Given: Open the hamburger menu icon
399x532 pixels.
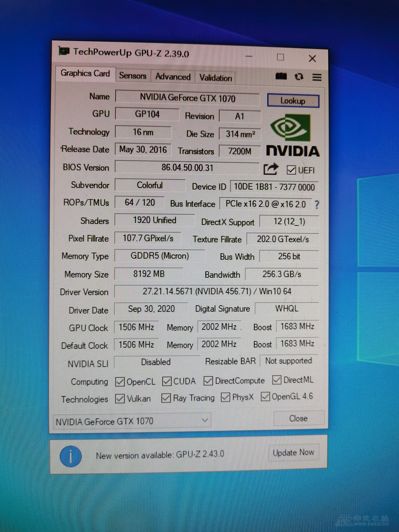Looking at the screenshot, I should pyautogui.click(x=317, y=78).
